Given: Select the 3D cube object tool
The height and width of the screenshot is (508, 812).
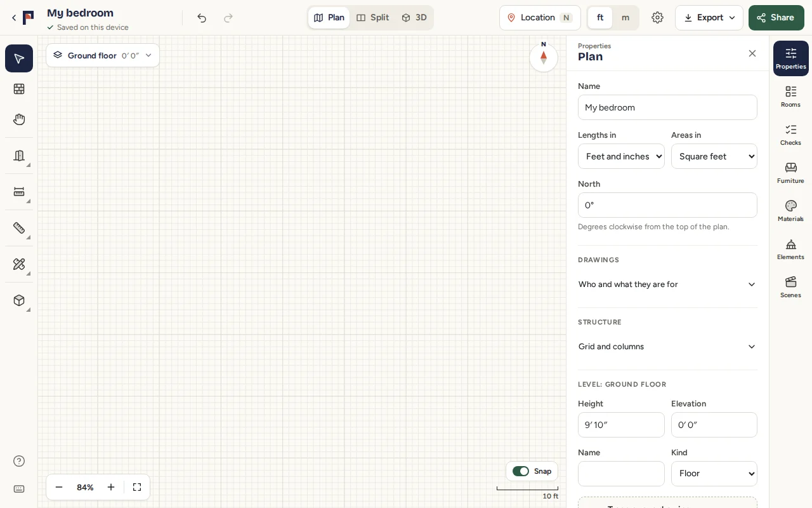Looking at the screenshot, I should (19, 300).
